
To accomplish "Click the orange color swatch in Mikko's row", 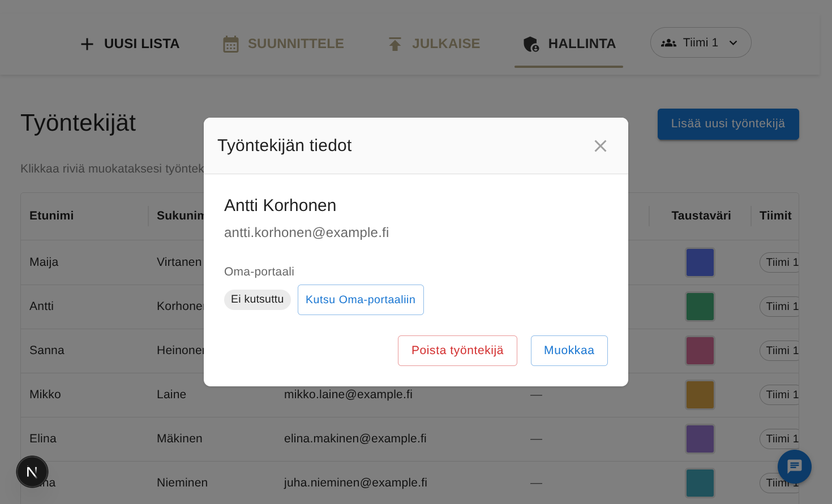I will [700, 395].
